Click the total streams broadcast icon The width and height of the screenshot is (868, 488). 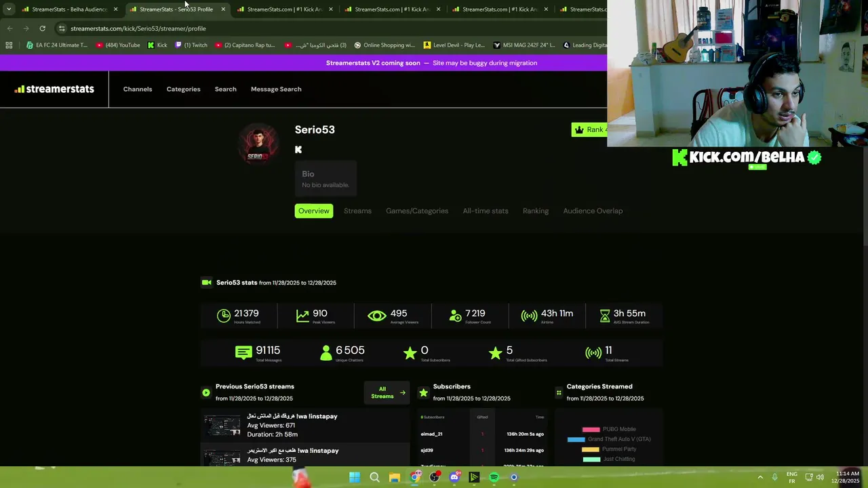point(593,352)
